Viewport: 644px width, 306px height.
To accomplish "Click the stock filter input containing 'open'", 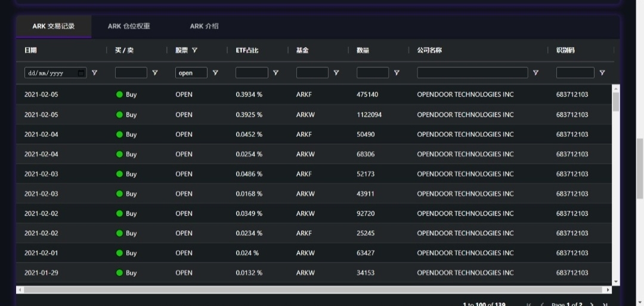I will pos(191,73).
